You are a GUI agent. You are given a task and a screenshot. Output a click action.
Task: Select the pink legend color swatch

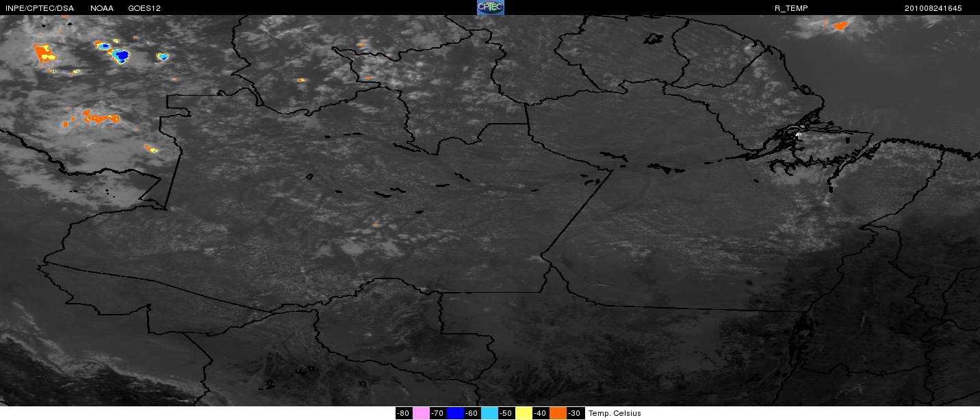click(x=421, y=413)
